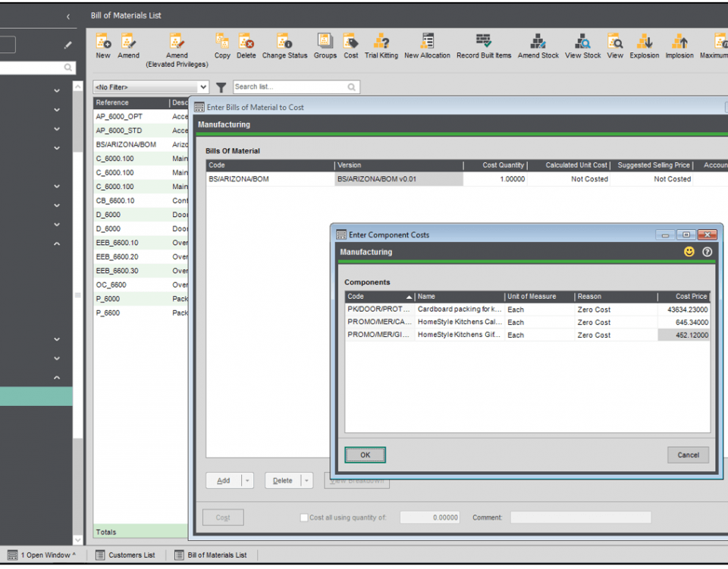Open Record Built Items from the toolbar
728x569 pixels.
pyautogui.click(x=484, y=46)
